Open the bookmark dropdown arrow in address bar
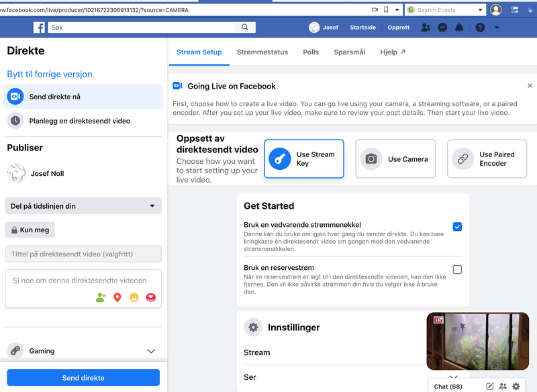Screen dimensions: 537x392 pyautogui.click(x=397, y=10)
